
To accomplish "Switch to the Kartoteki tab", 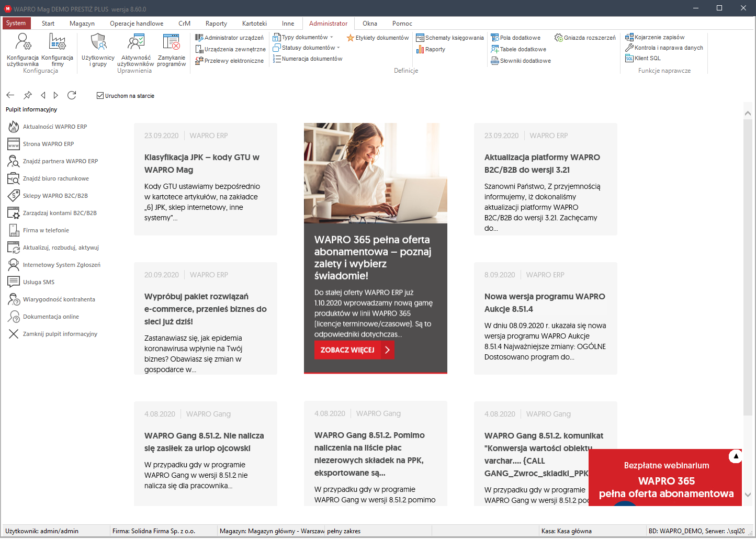I will pos(254,24).
